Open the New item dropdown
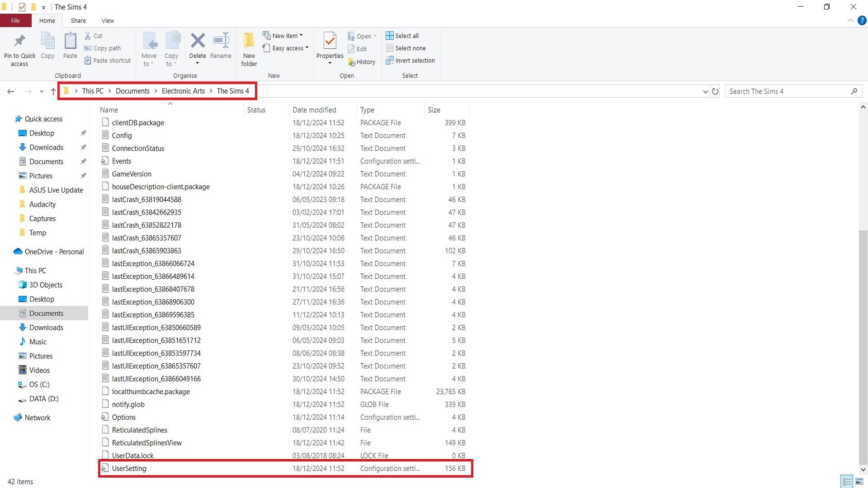Image resolution: width=868 pixels, height=488 pixels. point(283,35)
